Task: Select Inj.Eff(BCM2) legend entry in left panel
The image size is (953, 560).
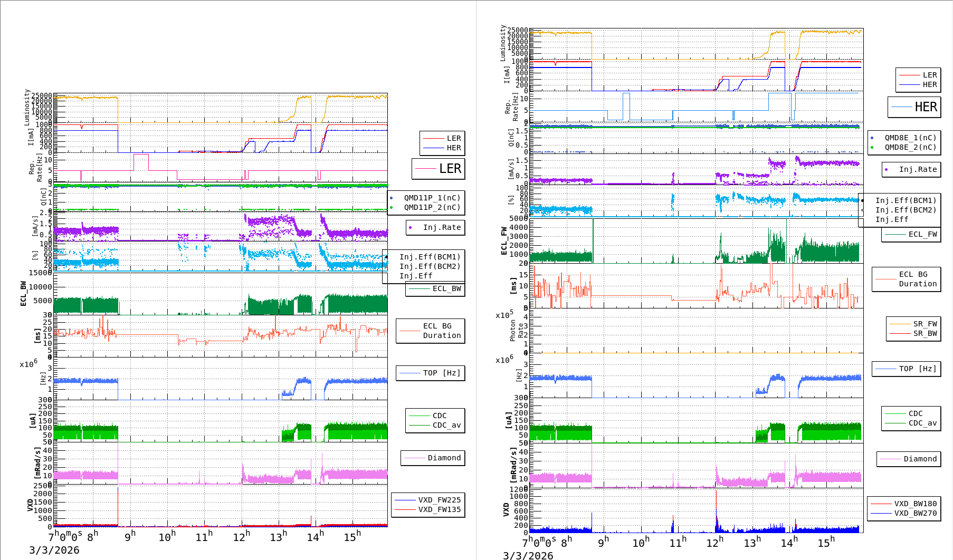Action: (430, 266)
